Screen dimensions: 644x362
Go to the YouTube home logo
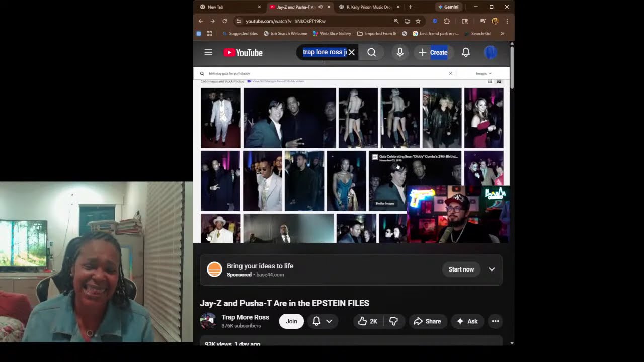coord(243,53)
